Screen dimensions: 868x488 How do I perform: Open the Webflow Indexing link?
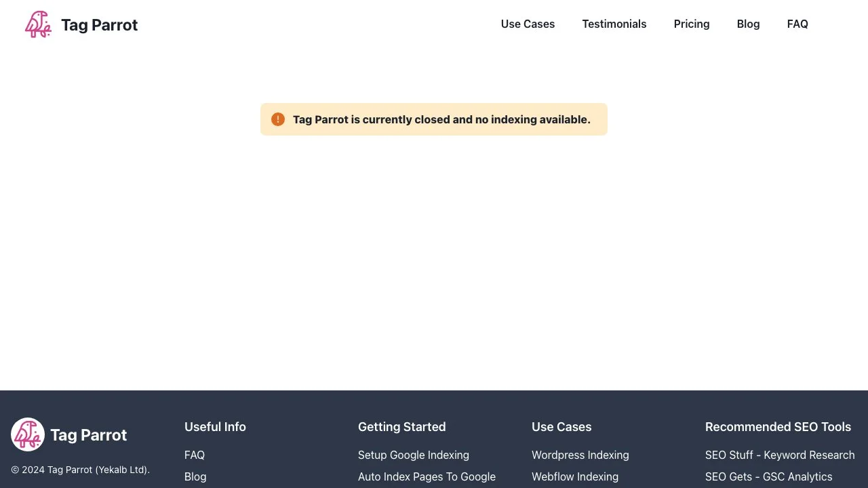(575, 476)
